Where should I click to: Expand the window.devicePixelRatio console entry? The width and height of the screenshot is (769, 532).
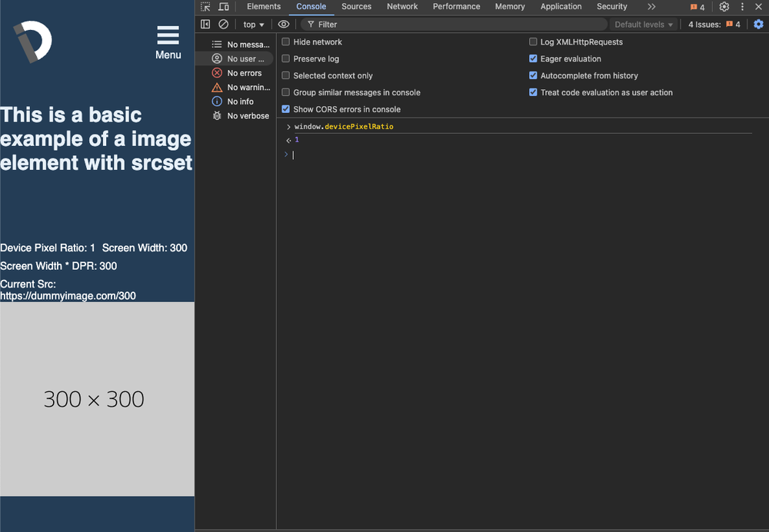point(288,126)
